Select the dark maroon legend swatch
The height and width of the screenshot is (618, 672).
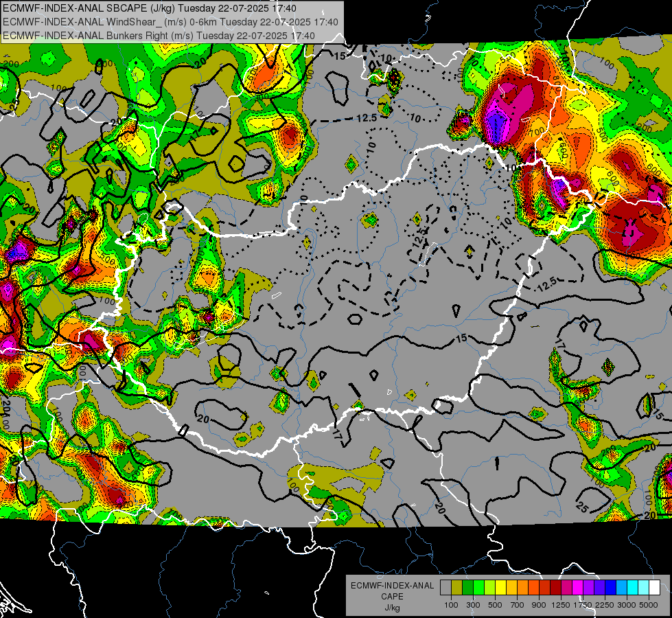[556, 587]
